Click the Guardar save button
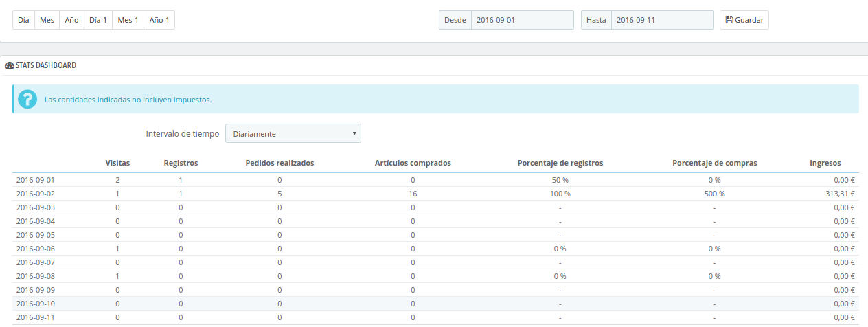 (744, 20)
